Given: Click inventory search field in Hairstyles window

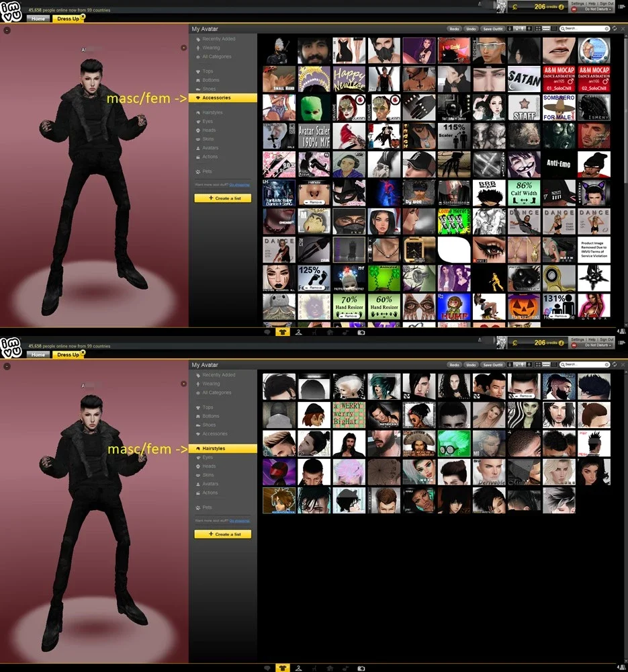Looking at the screenshot, I should 584,365.
